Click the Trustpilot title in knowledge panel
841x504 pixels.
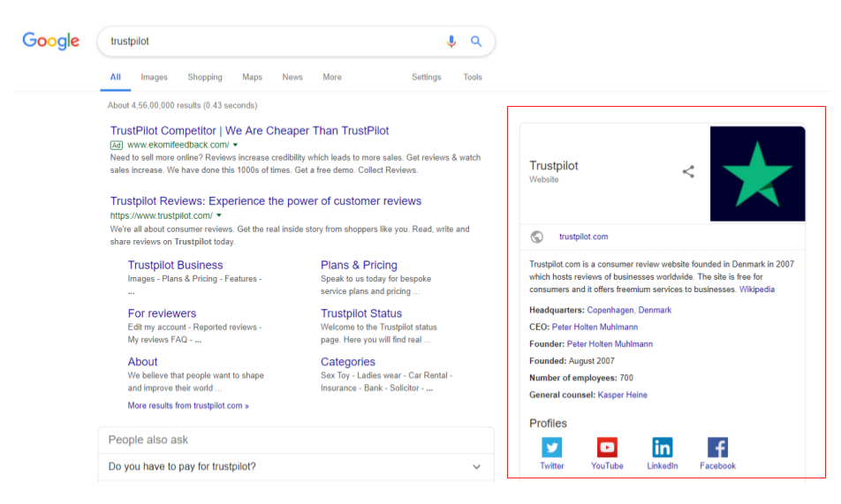tap(554, 166)
